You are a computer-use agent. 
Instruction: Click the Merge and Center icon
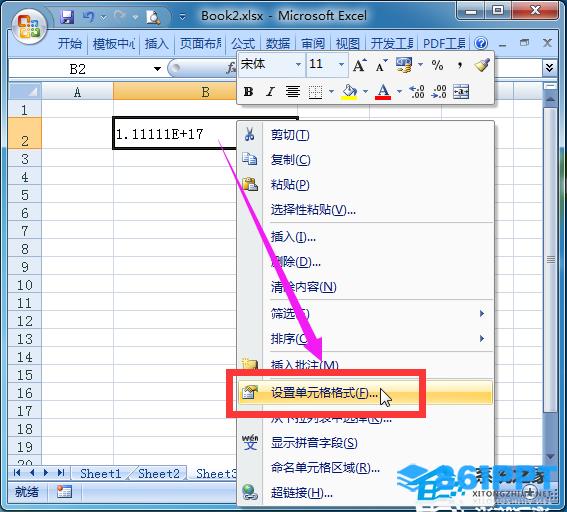461,92
